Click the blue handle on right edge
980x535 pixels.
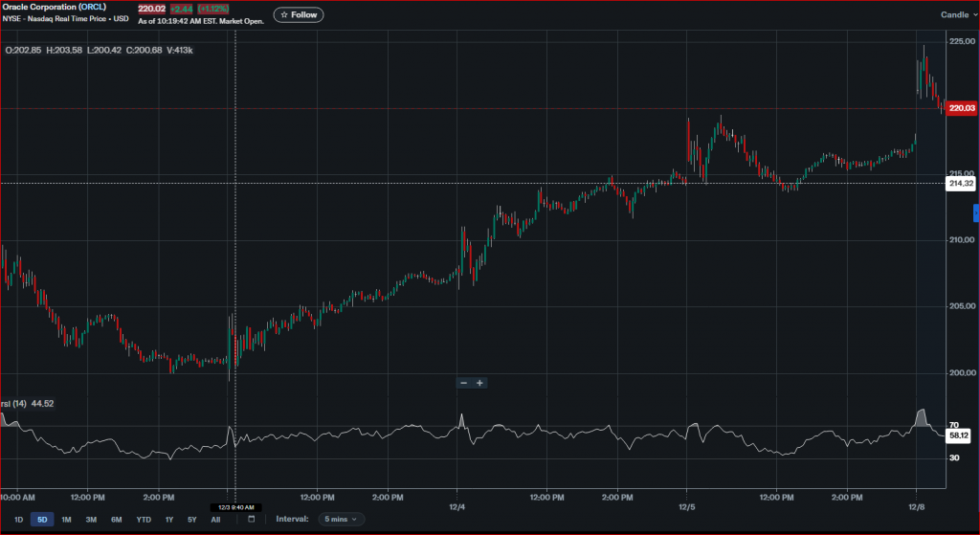click(976, 212)
